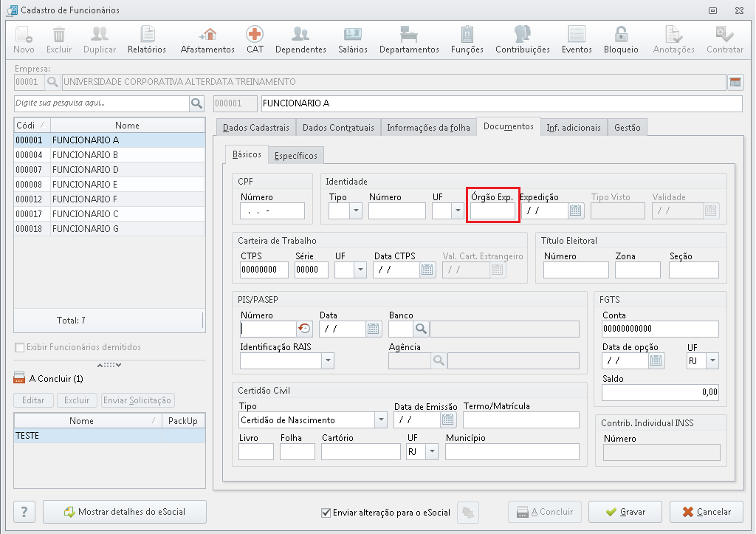
Task: Click the Gravar button
Action: tap(625, 512)
